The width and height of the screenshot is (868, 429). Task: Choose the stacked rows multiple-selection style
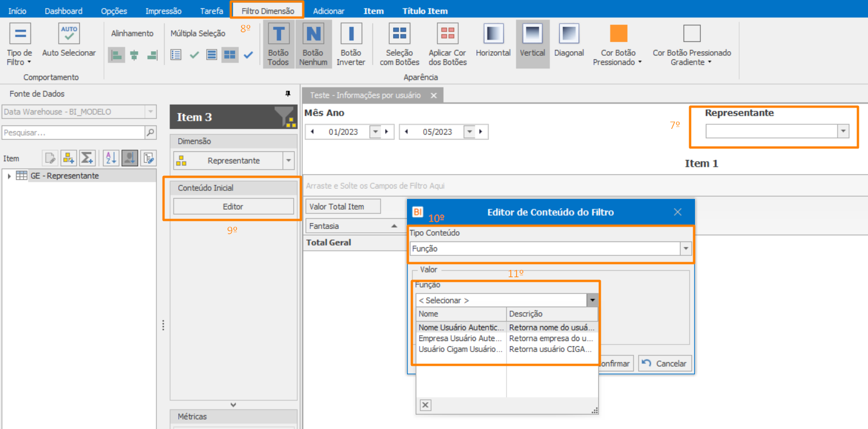pyautogui.click(x=212, y=55)
